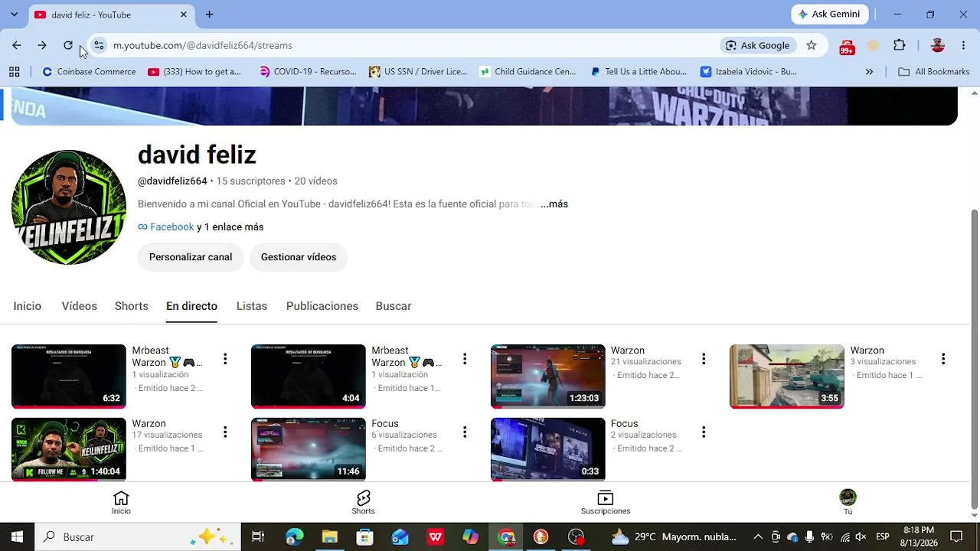
Task: Switch to the Inicio channel tab
Action: (28, 306)
